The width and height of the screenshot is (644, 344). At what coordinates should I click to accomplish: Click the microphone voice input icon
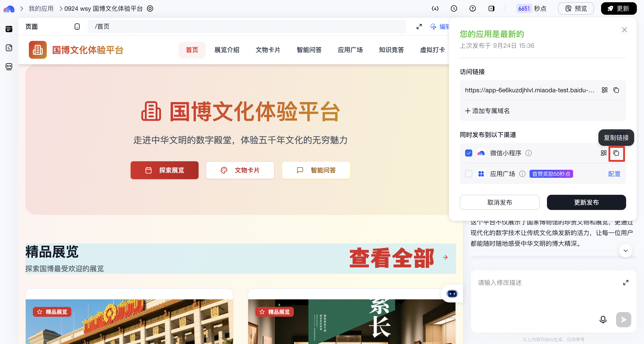603,319
